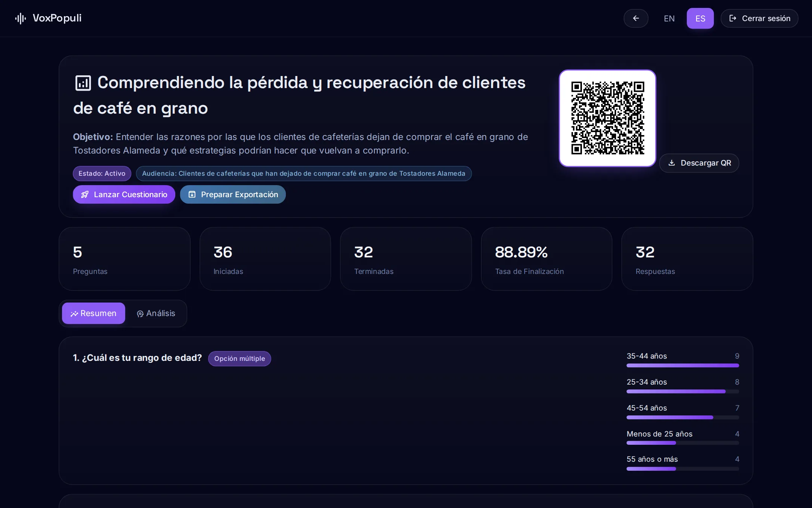Open the Resumen tab

coord(94,313)
